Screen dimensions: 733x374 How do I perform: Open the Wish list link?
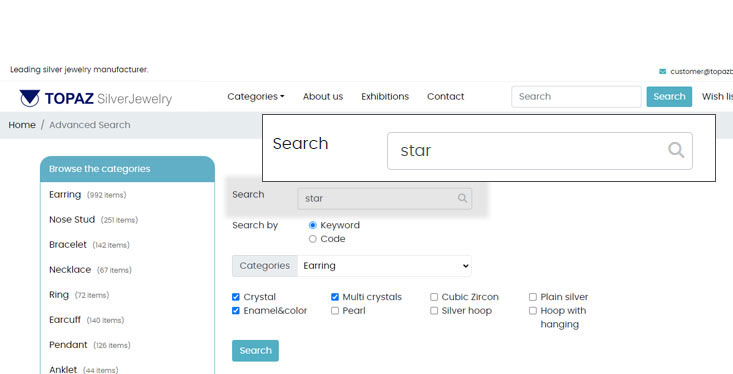point(717,96)
